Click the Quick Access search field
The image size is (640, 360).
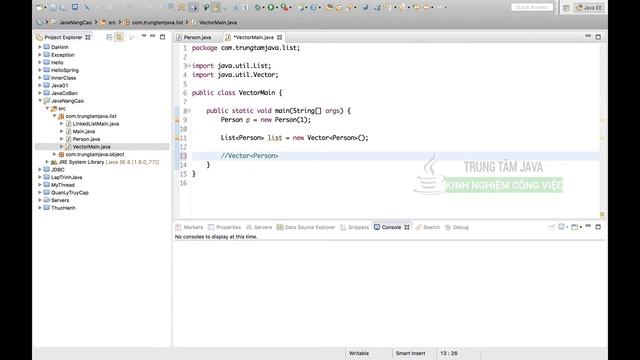(532, 7)
